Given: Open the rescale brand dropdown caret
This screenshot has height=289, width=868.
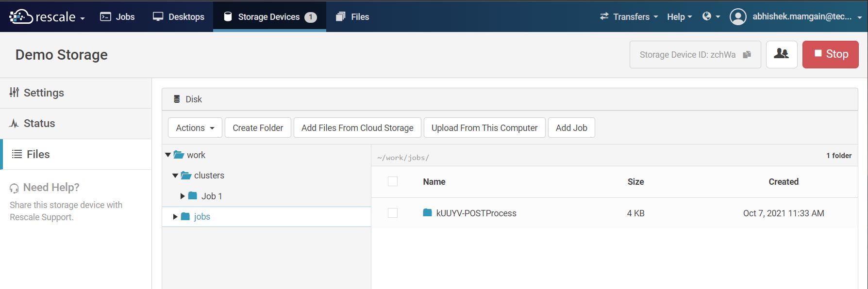Looking at the screenshot, I should point(83,18).
